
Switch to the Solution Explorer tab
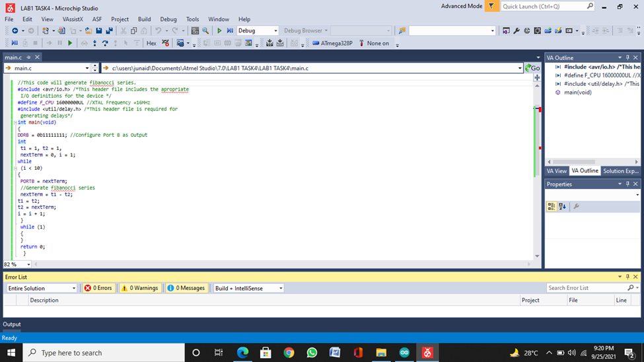(621, 171)
